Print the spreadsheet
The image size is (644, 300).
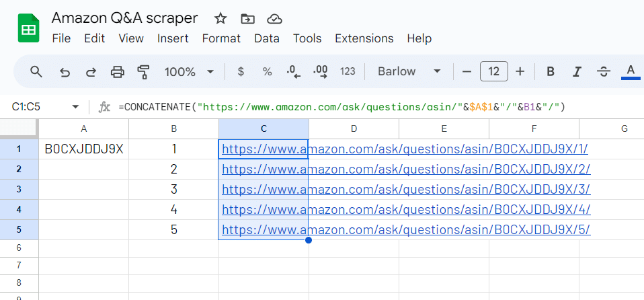click(x=118, y=71)
